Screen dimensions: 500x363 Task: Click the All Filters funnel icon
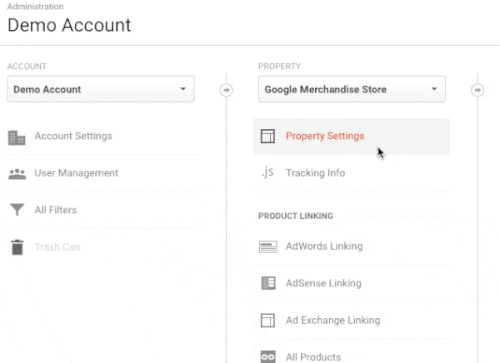tap(17, 210)
